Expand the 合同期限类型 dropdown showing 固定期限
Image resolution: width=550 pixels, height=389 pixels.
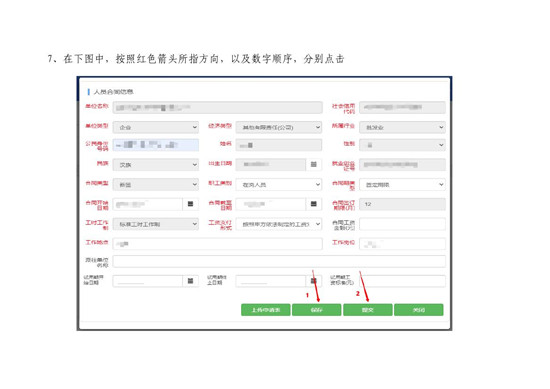tap(402, 185)
